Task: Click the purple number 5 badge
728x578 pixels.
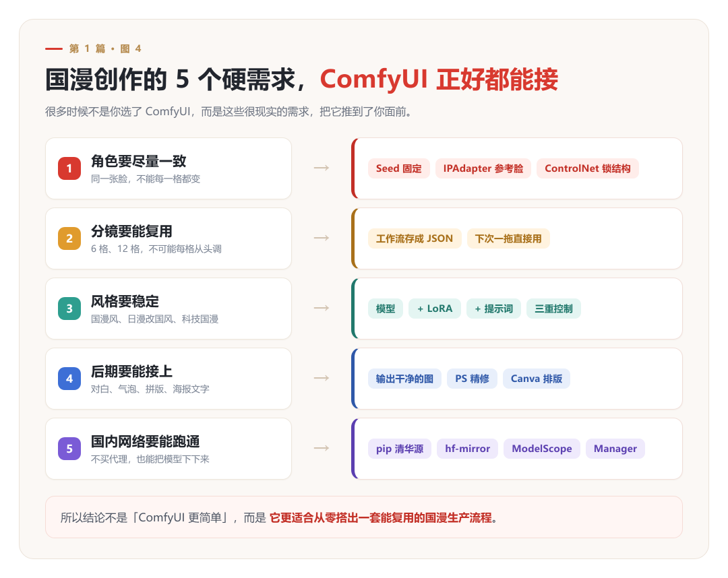Action: pos(69,449)
